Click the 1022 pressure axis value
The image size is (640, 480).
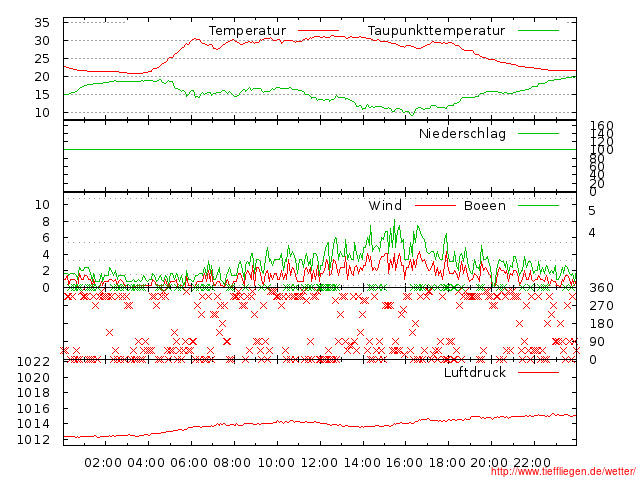33,362
